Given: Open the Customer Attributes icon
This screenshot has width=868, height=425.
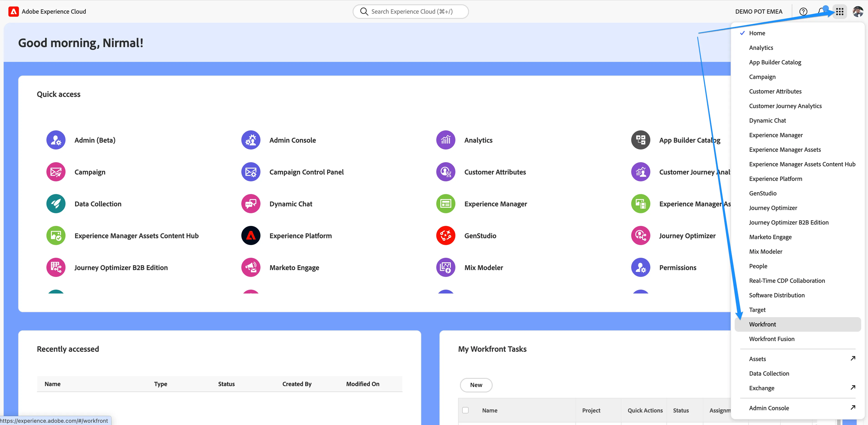Looking at the screenshot, I should click(445, 172).
